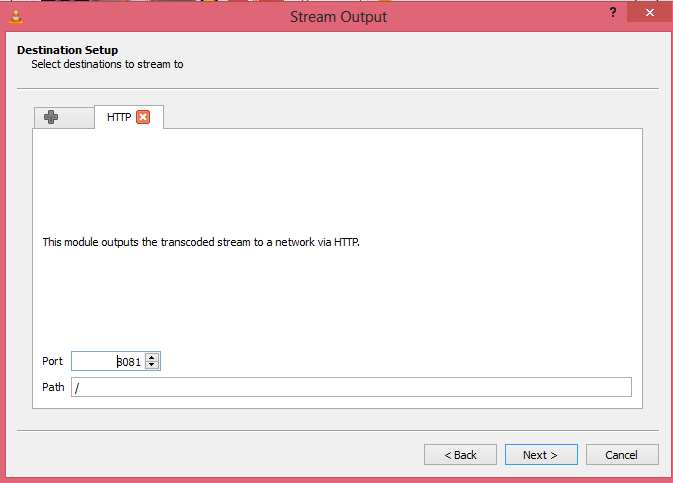
Task: Cancel the Stream Output wizard
Action: tap(622, 455)
